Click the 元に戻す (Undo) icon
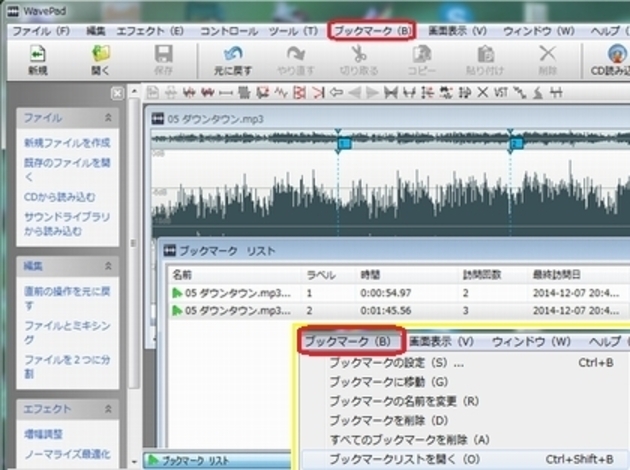Screen dimensions: 630x470 point(233,54)
